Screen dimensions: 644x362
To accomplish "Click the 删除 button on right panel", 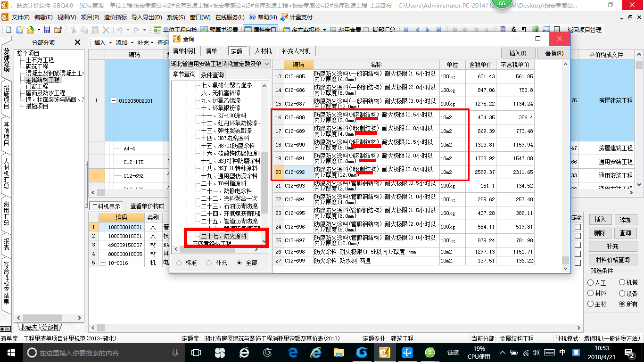I will (x=600, y=233).
